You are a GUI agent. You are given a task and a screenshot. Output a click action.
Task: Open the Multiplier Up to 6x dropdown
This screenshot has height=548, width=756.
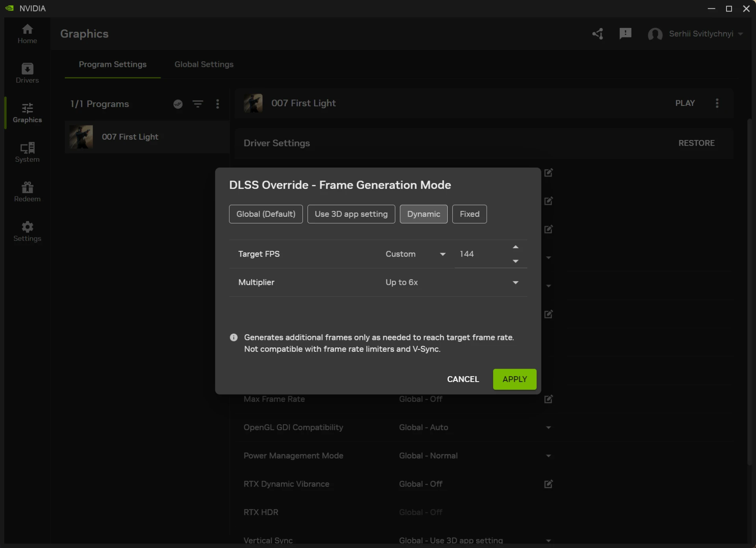(452, 282)
